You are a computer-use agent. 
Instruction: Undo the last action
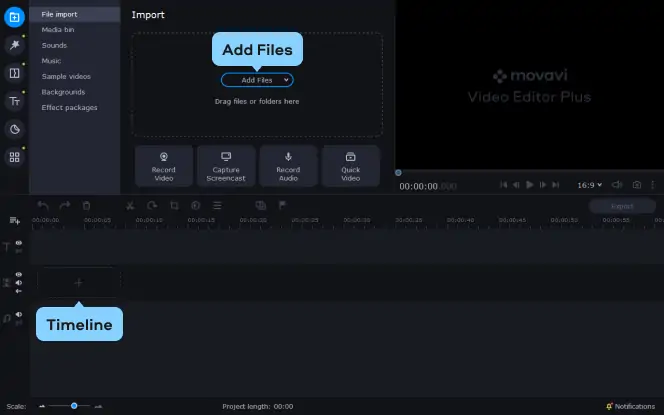point(43,206)
